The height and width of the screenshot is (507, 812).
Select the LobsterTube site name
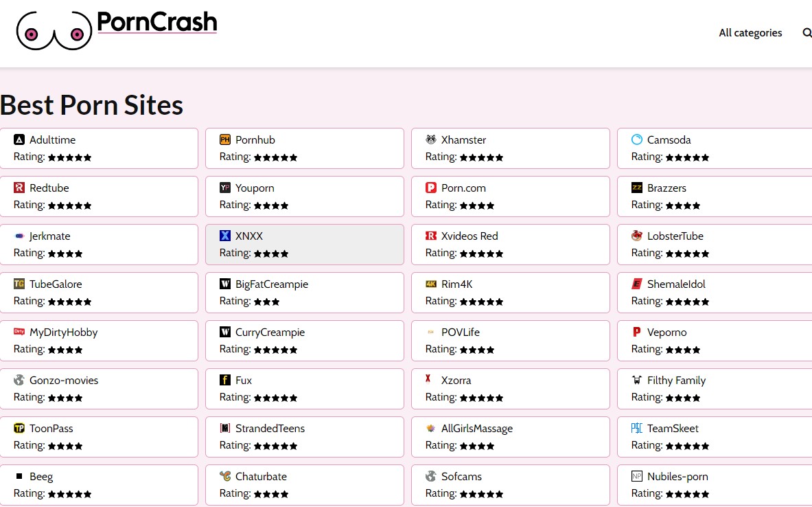pos(675,236)
